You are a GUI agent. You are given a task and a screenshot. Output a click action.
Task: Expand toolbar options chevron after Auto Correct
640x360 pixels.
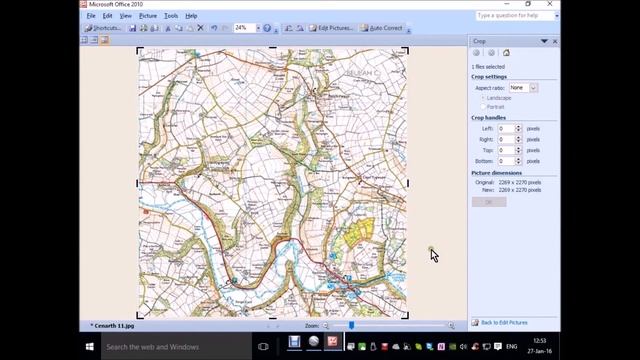coord(409,29)
